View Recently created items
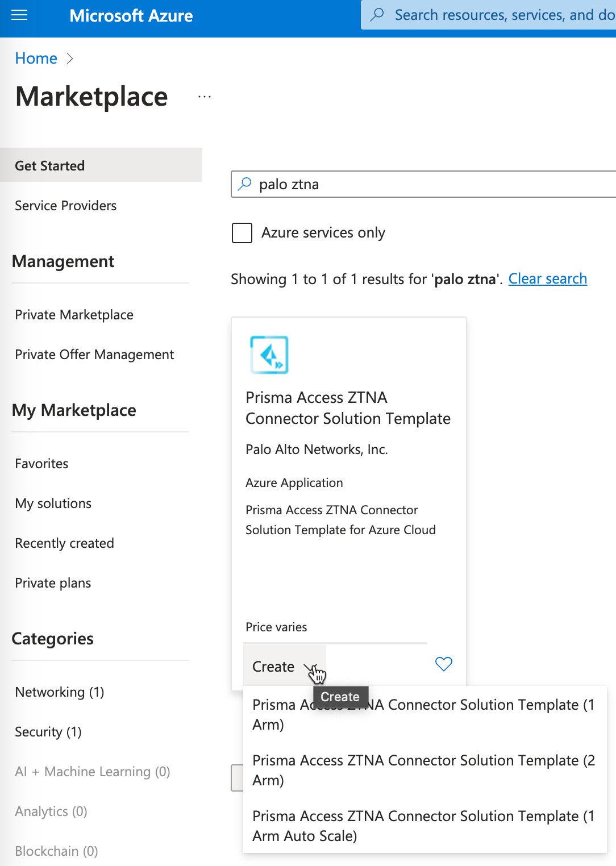The width and height of the screenshot is (616, 866). [65, 543]
